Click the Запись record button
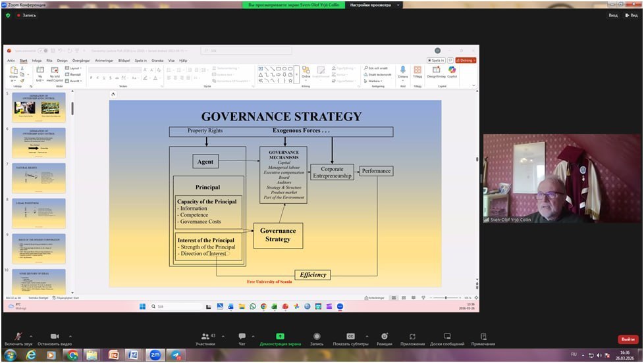Viewport: 644px width, 363px height. coord(317,336)
